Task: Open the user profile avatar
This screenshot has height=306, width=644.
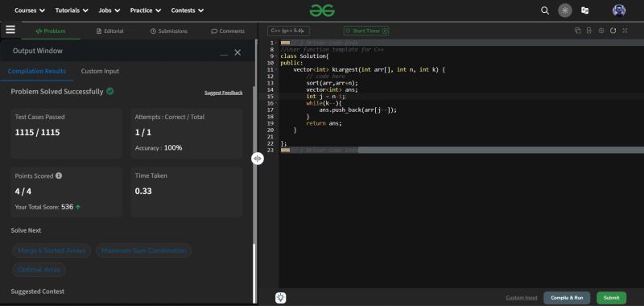Action: pos(618,10)
